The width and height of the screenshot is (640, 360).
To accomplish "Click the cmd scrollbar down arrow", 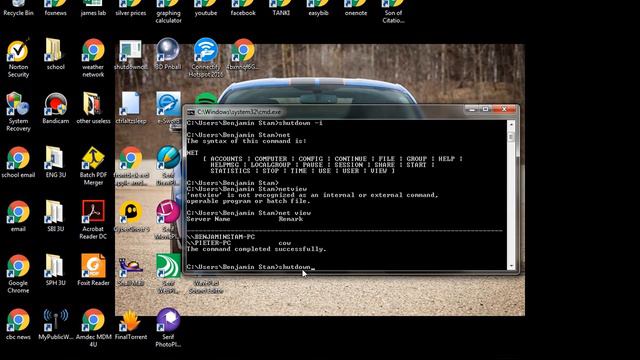I will (511, 266).
